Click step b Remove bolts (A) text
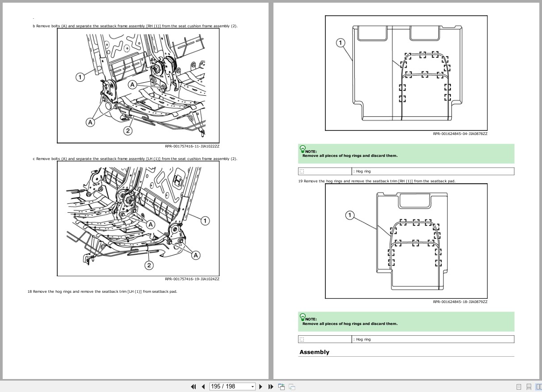 (x=135, y=26)
